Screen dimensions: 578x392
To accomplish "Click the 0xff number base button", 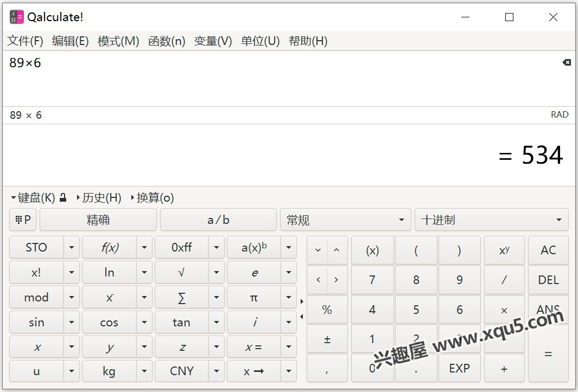I will (181, 248).
